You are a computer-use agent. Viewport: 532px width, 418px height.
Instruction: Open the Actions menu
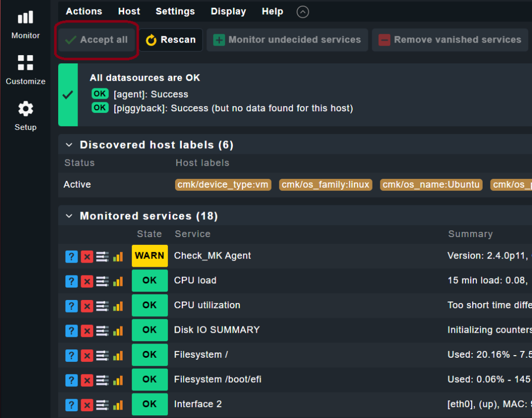pyautogui.click(x=84, y=11)
